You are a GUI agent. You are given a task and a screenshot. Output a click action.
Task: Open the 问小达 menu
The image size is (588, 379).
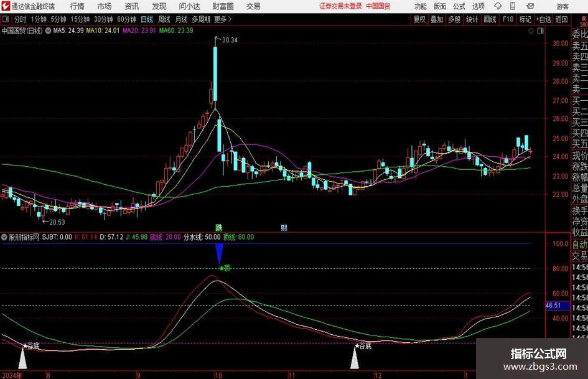click(189, 6)
